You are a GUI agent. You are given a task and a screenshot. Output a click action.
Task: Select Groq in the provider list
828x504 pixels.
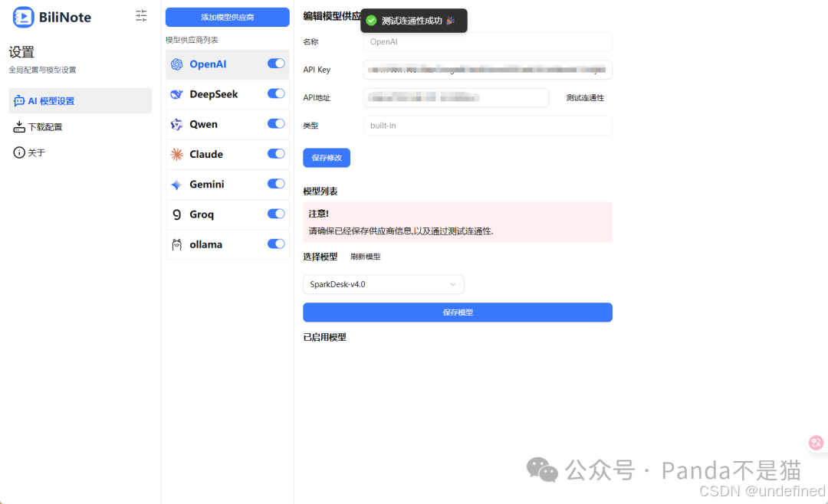[228, 214]
